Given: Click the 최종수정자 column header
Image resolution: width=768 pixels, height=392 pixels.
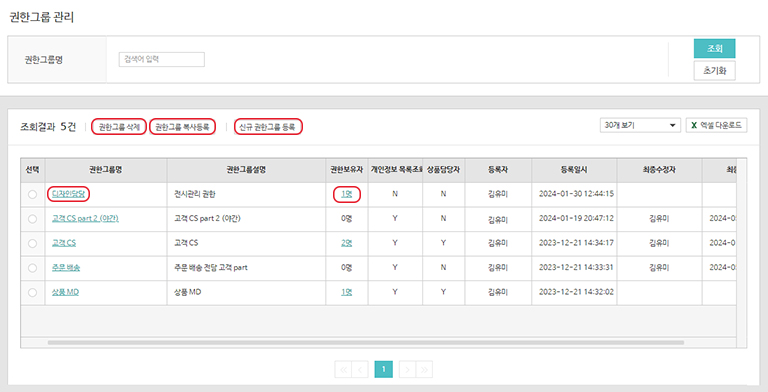Looking at the screenshot, I should click(659, 170).
